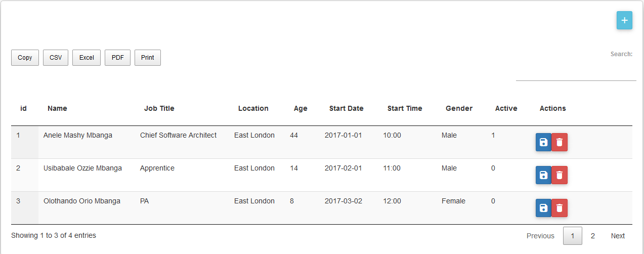
Task: Click the plus icon to add entry
Action: tap(624, 20)
